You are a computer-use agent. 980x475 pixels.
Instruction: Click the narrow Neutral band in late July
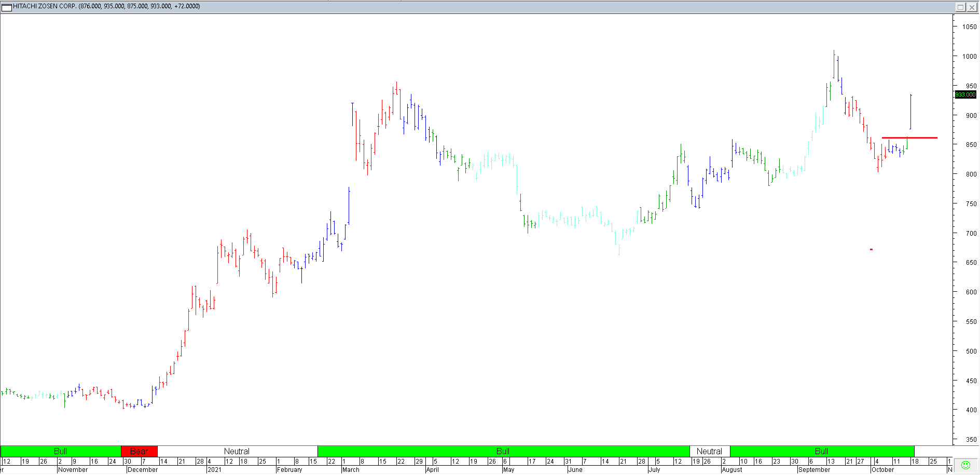710,451
